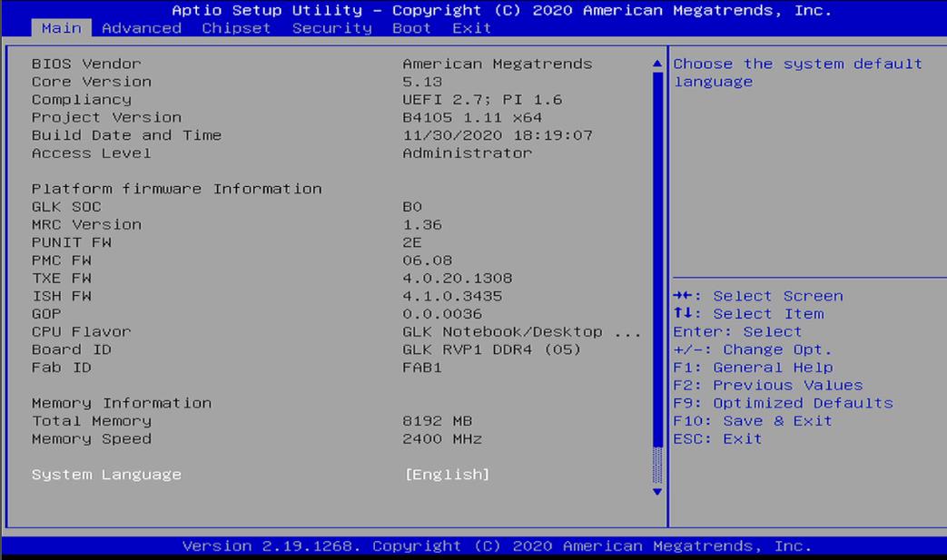Click the 06.08 PMC value
947x560 pixels.
[427, 260]
